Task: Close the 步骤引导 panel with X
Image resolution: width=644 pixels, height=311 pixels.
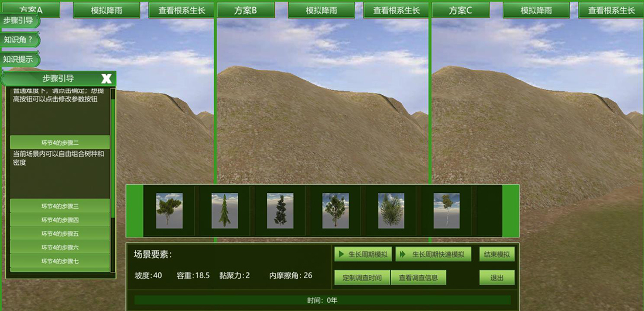Action: (107, 78)
